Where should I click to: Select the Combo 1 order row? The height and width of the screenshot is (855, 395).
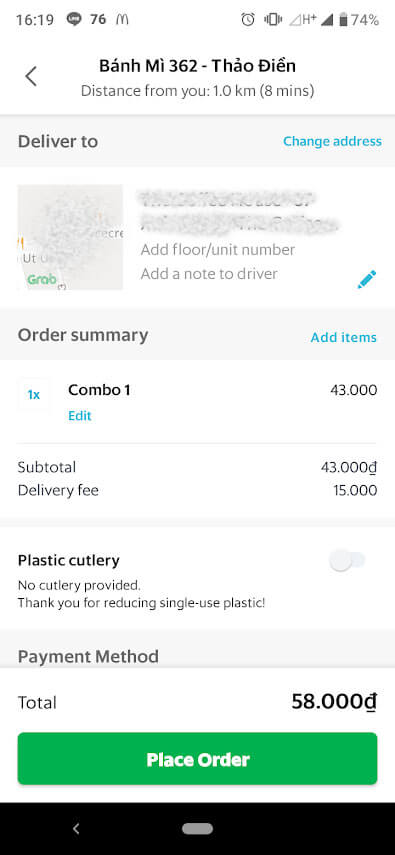198,402
